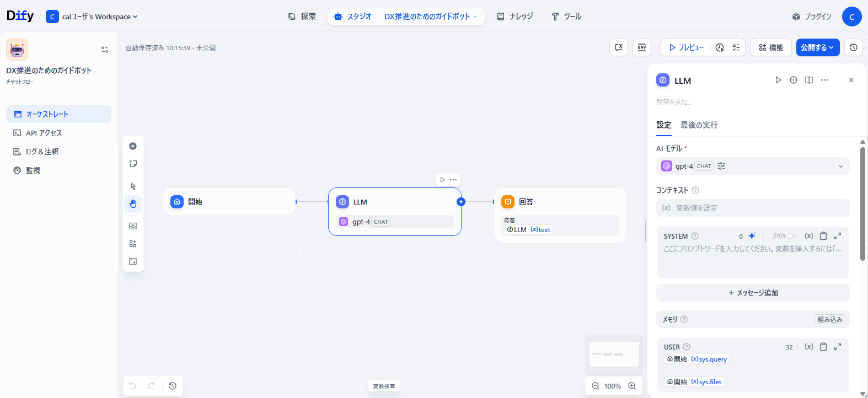Click the コンテキスト variable input field
Viewport: 868px width, 398px height.
click(x=753, y=208)
